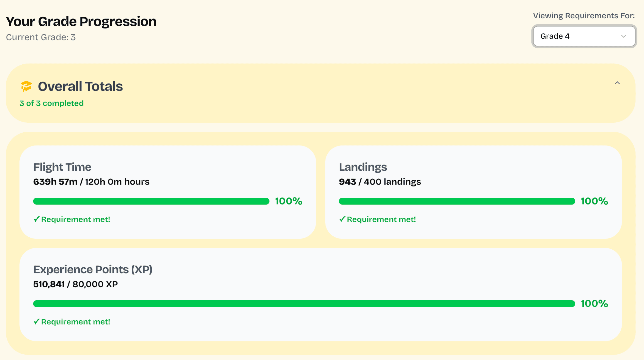Click the 'Viewing Requirements For:' label
Image resolution: width=644 pixels, height=360 pixels.
click(584, 16)
